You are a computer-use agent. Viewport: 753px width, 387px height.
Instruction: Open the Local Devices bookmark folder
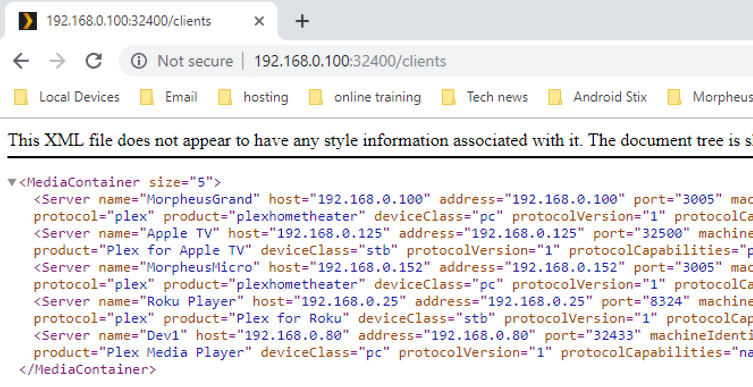67,97
